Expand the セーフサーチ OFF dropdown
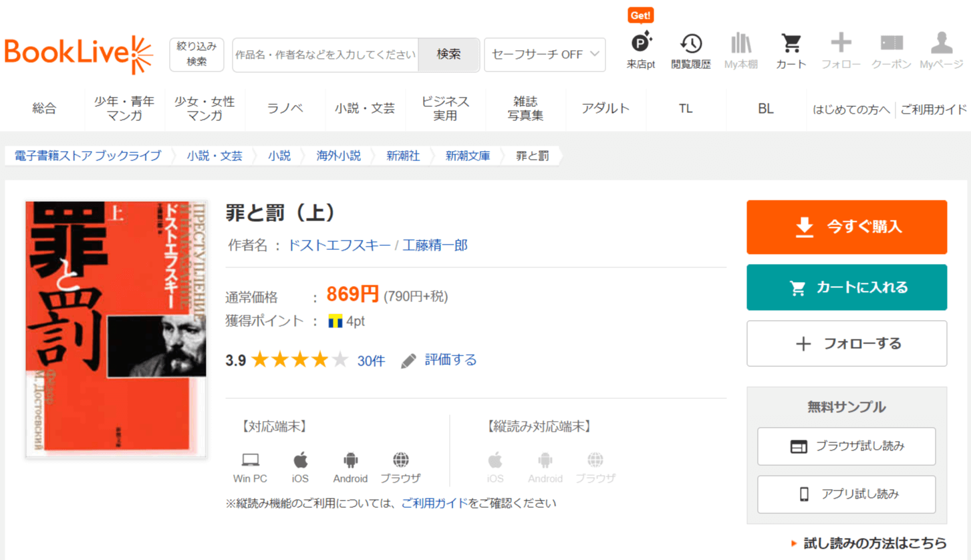Image resolution: width=971 pixels, height=560 pixels. click(x=545, y=55)
